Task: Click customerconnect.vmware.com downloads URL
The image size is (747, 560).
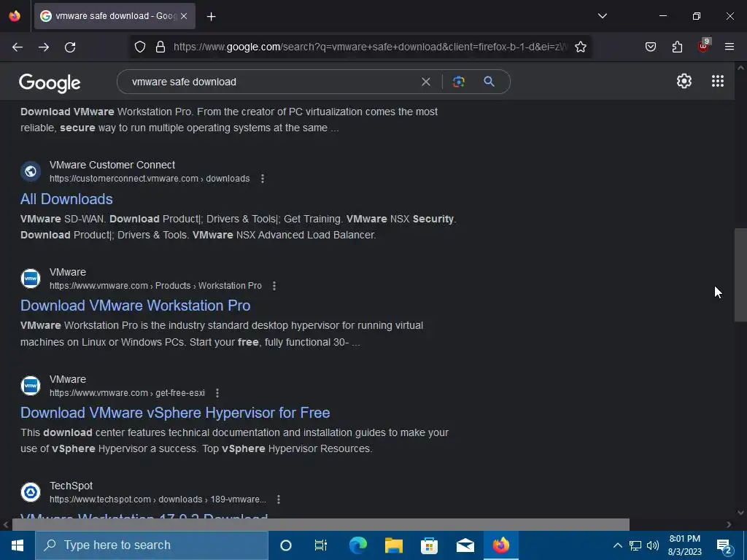Action: (x=150, y=179)
